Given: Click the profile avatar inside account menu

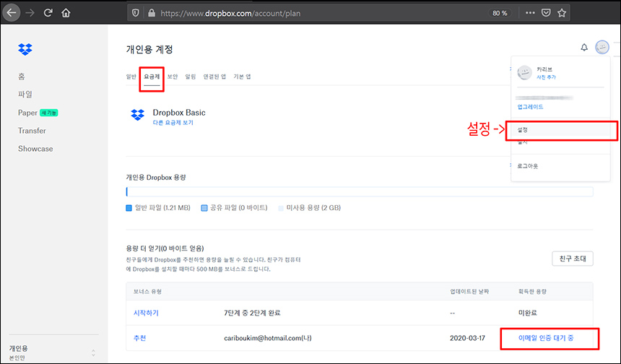Looking at the screenshot, I should pyautogui.click(x=525, y=73).
